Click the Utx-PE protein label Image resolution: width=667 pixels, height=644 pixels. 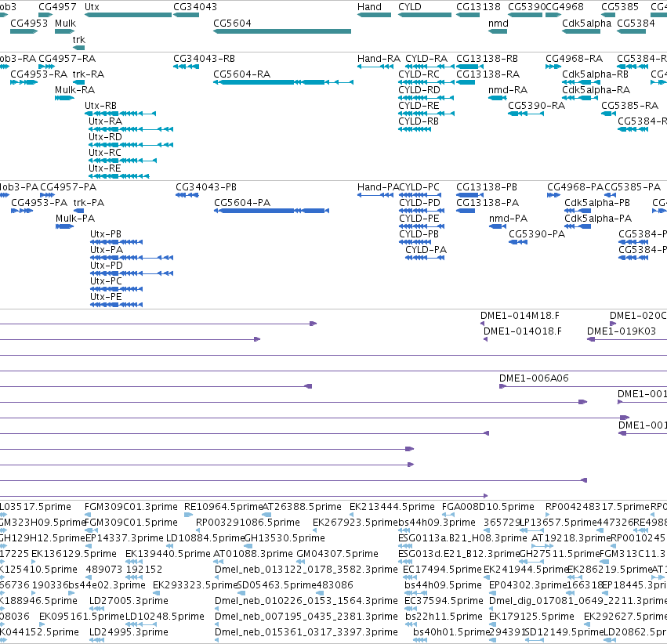pos(106,297)
